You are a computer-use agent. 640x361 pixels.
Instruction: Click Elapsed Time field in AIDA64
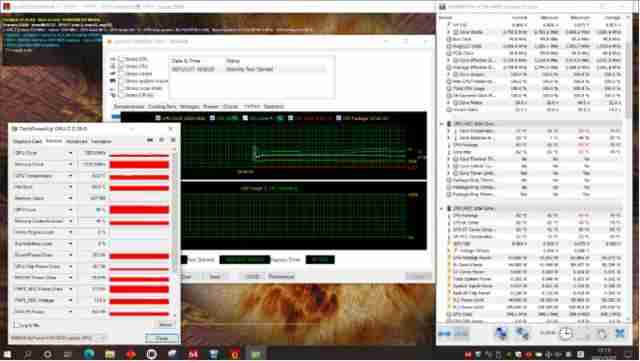click(x=320, y=259)
